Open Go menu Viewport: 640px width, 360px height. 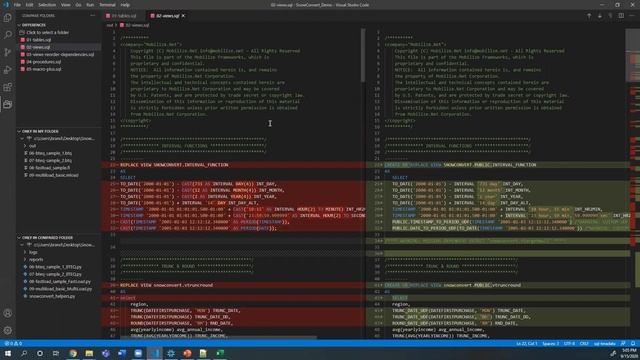point(78,5)
